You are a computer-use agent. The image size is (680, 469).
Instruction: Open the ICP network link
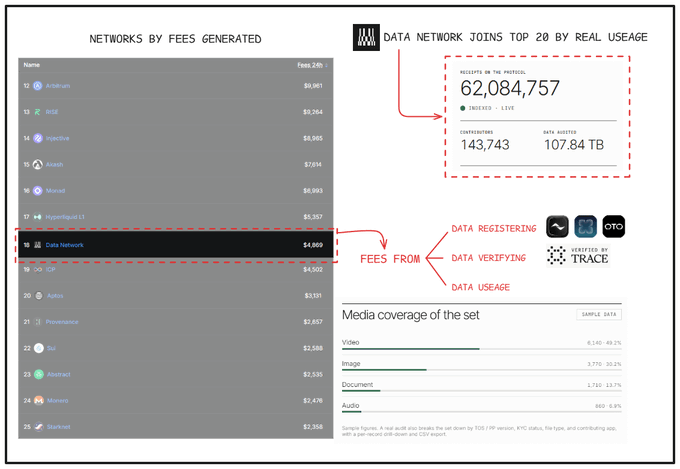tap(51, 269)
